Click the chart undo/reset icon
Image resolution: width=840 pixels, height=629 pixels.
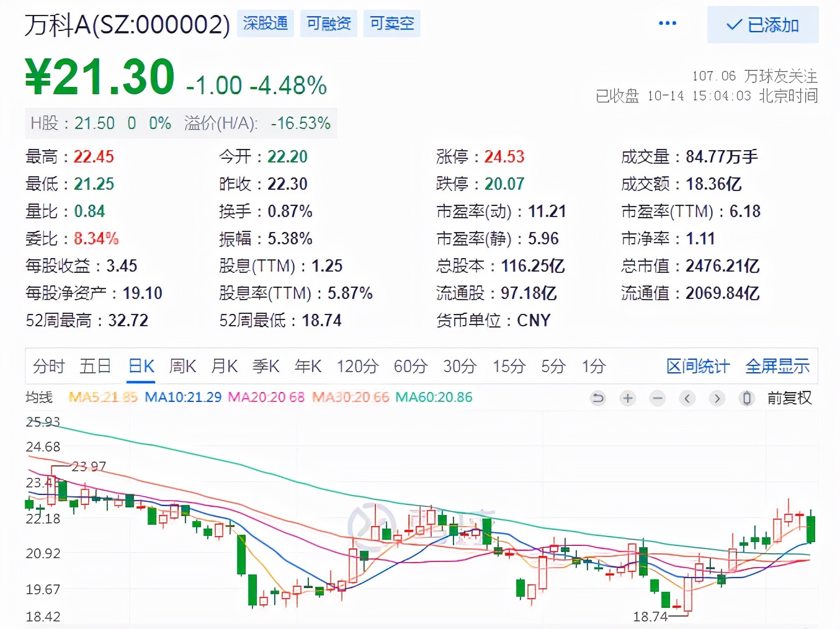[x=597, y=398]
